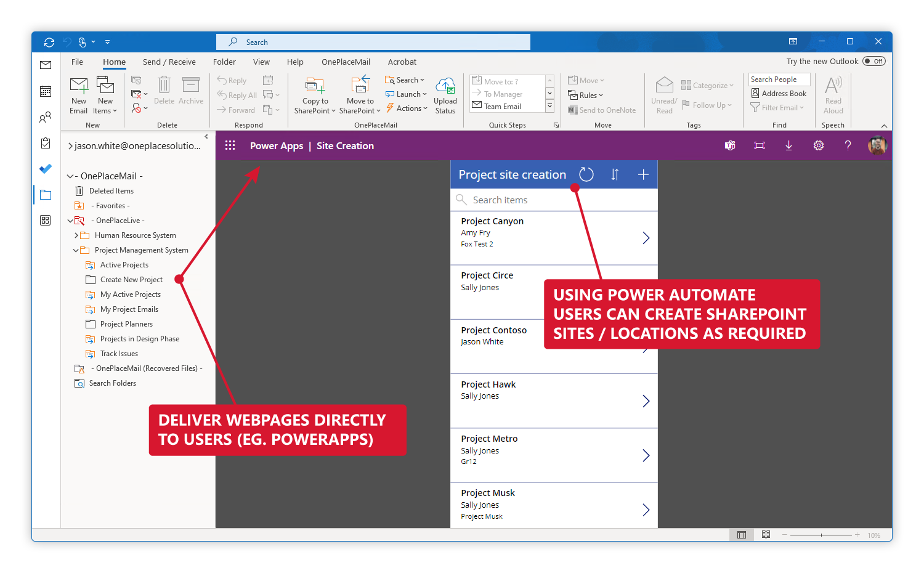The height and width of the screenshot is (573, 924).
Task: Open the Tasks clipboard icon in sidebar
Action: point(46,143)
